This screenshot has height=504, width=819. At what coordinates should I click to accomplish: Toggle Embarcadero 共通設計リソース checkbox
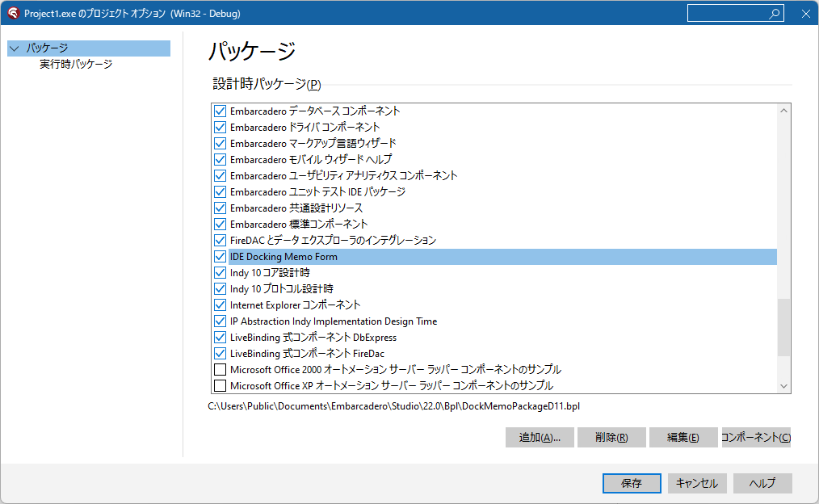[220, 208]
